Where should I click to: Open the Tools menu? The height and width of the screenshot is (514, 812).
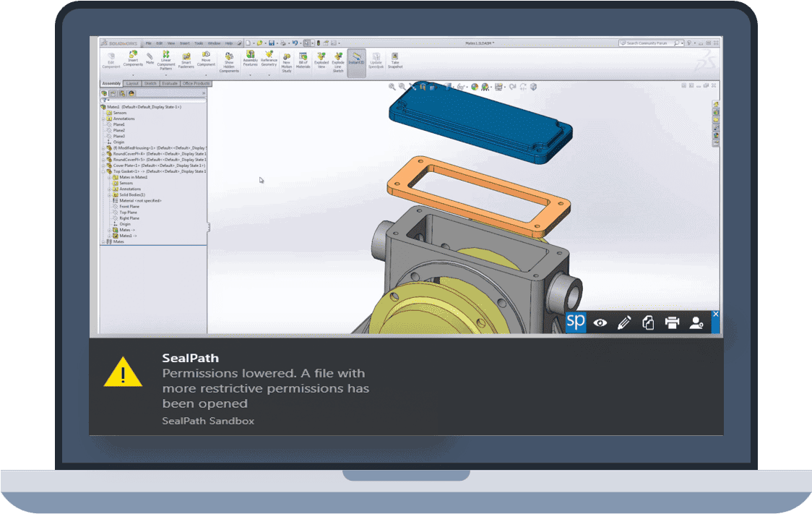pos(199,43)
